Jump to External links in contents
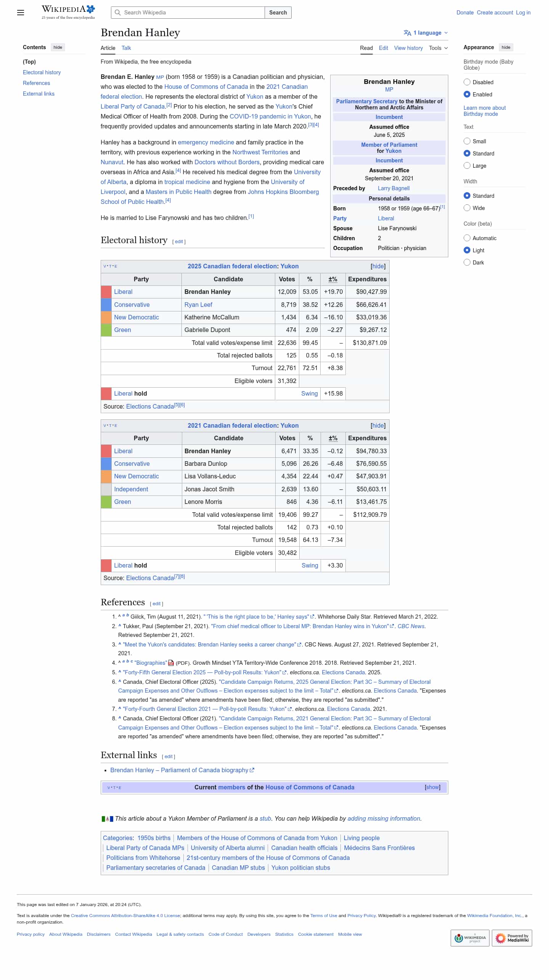This screenshot has width=549, height=980. pyautogui.click(x=39, y=94)
